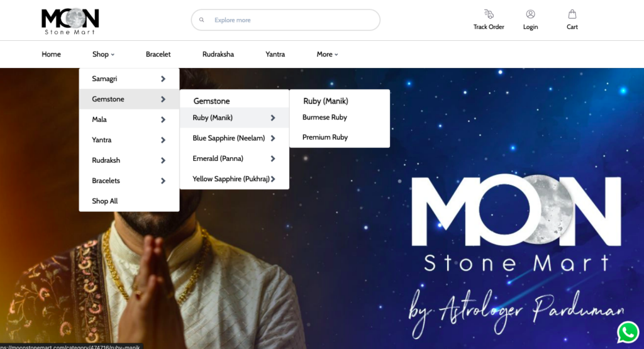Open the Shop dropdown menu
Image resolution: width=644 pixels, height=349 pixels.
[x=103, y=54]
